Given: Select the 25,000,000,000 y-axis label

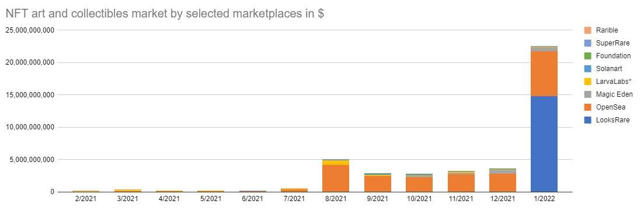Looking at the screenshot, I should click(29, 30).
